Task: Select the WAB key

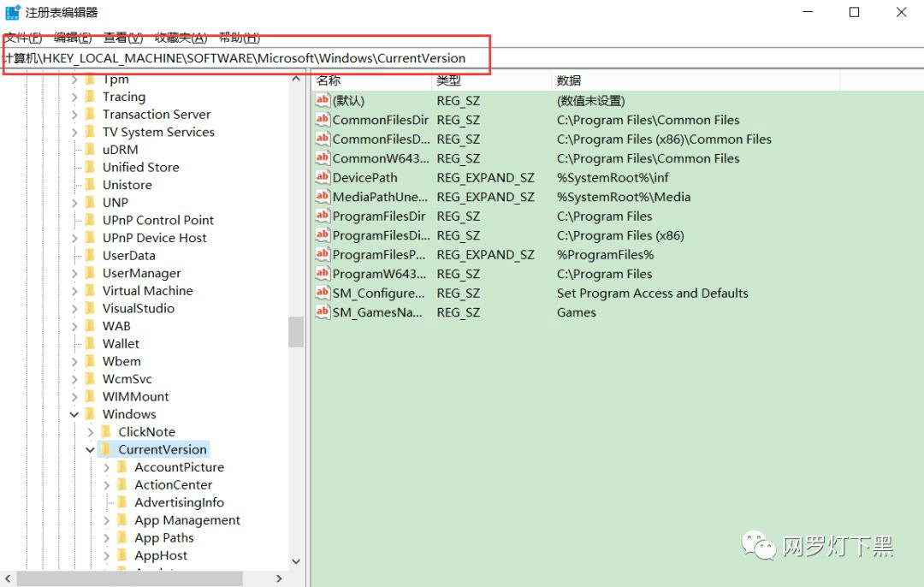Action: (x=116, y=326)
